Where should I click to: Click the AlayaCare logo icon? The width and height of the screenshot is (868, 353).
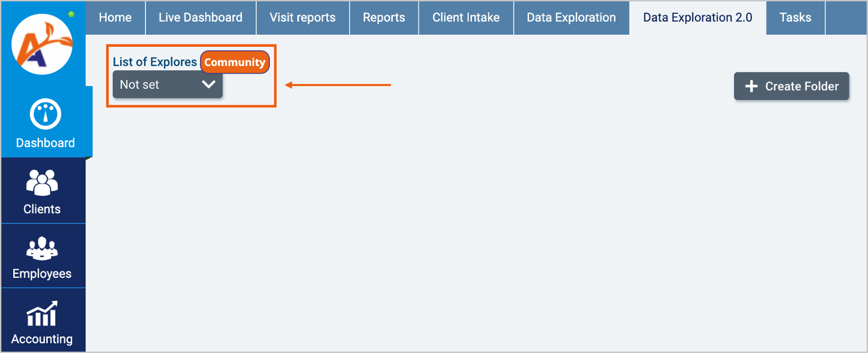42,44
